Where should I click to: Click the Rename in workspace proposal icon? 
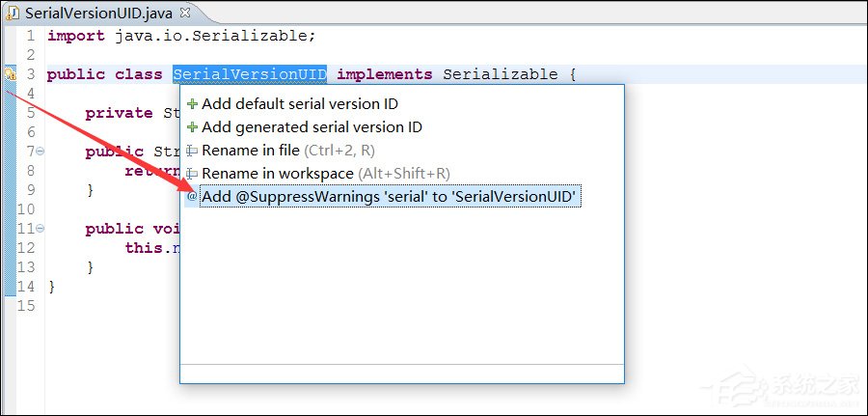192,174
